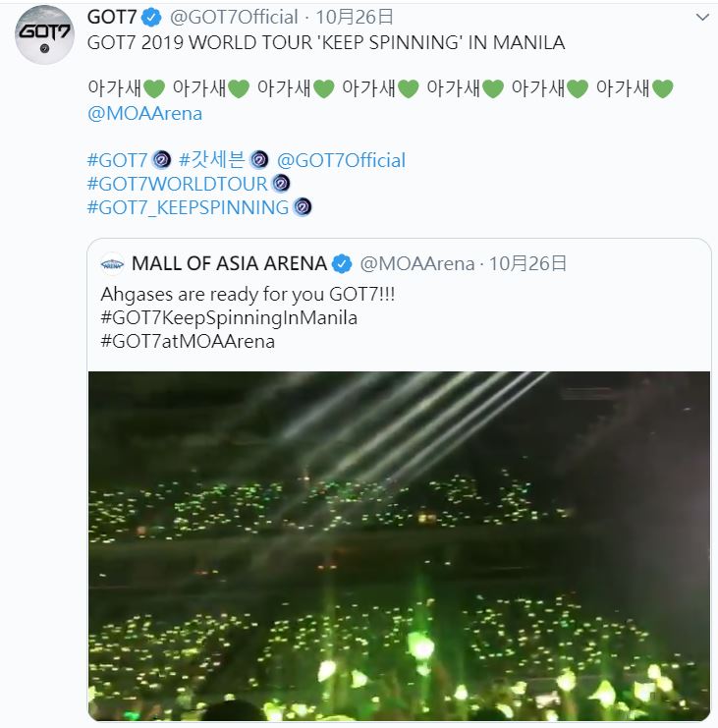This screenshot has width=718, height=728.
Task: Open the #갓세븐 hashtag
Action: (x=211, y=160)
